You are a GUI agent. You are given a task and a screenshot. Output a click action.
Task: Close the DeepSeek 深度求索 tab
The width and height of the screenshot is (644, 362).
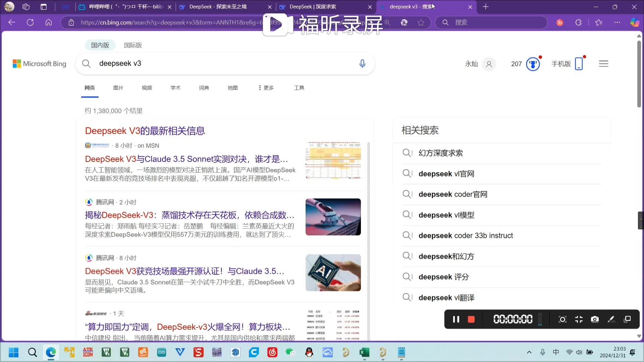point(370,7)
